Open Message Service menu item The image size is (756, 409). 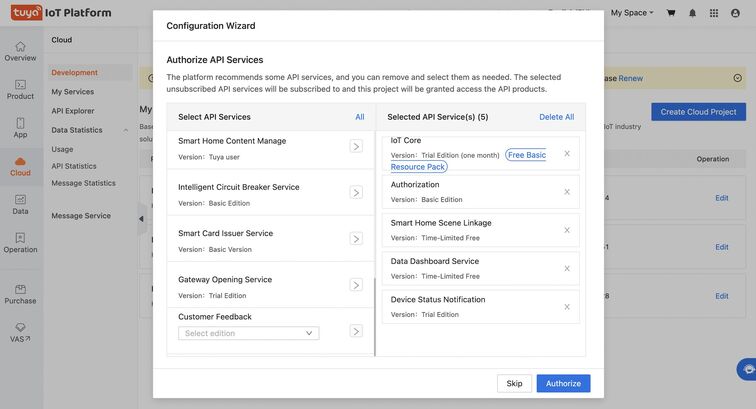tap(81, 216)
